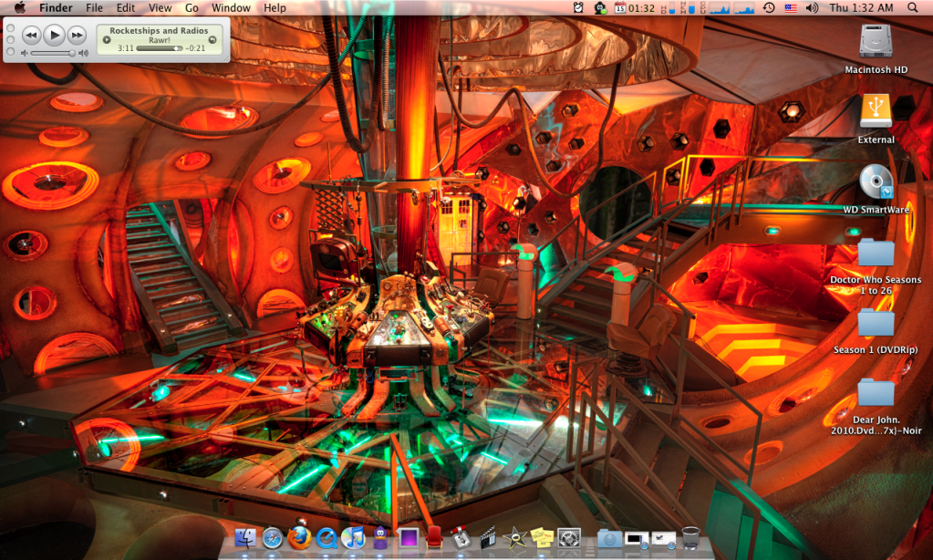Viewport: 933px width, 560px height.
Task: Select the WD SmartWare disc icon
Action: point(876,181)
